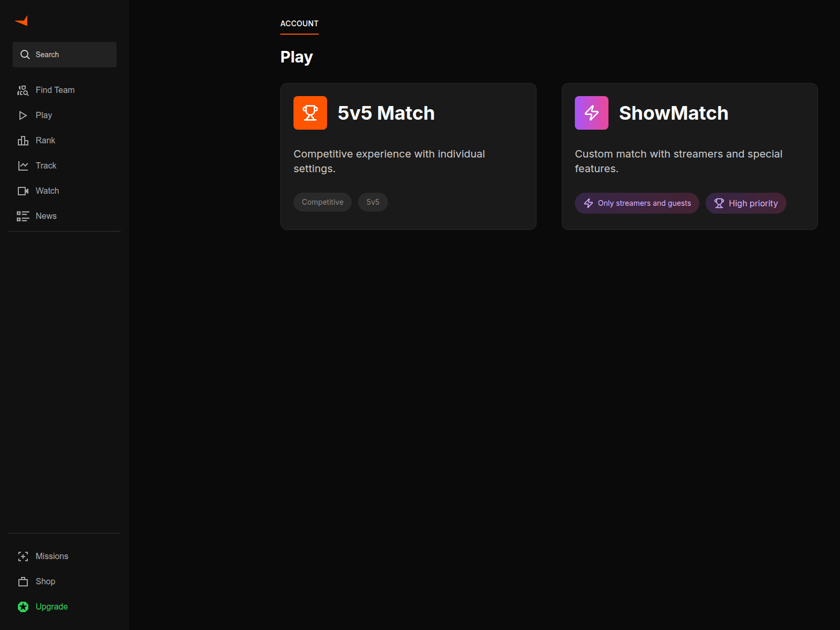Click the Competitive experience description text
Viewport: 840px width, 630px height.
click(389, 161)
